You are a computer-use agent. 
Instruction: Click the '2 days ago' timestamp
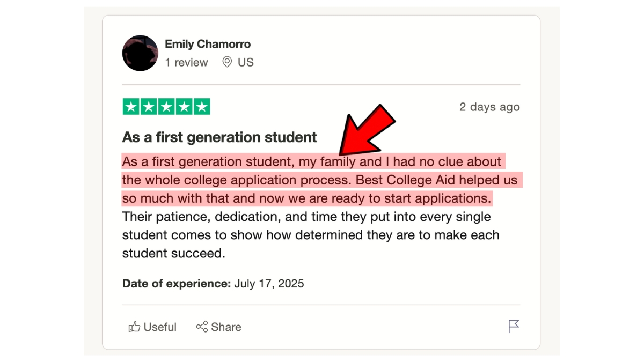coord(489,107)
